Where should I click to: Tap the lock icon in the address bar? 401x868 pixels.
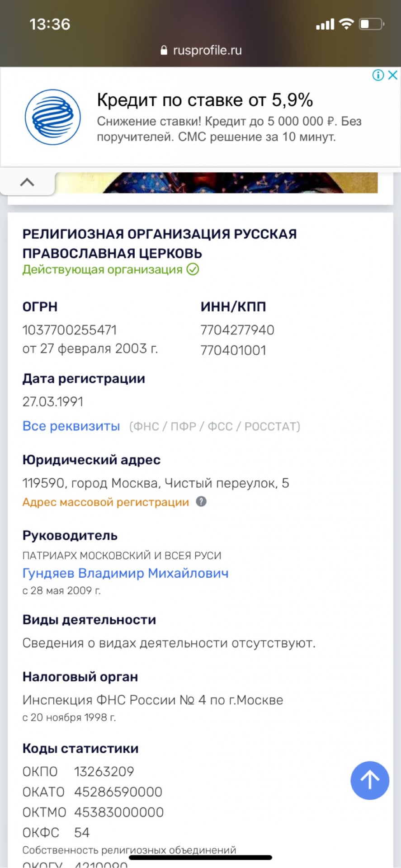click(x=164, y=50)
